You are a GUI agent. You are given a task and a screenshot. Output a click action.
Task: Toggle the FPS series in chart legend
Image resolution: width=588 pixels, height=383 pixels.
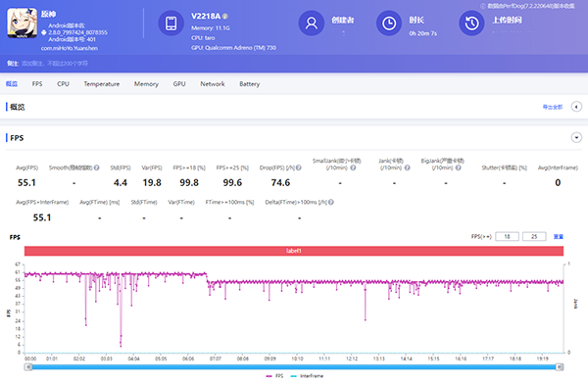274,376
